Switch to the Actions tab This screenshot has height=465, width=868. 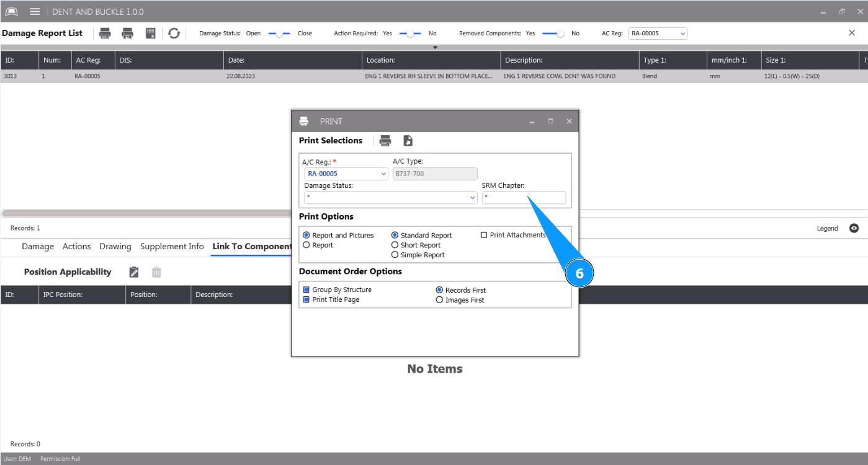point(77,246)
